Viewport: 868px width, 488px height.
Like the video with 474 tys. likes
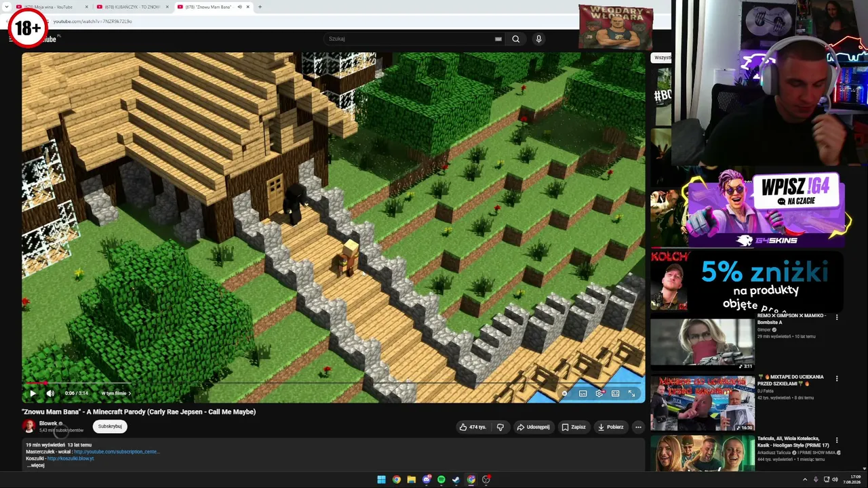point(473,427)
